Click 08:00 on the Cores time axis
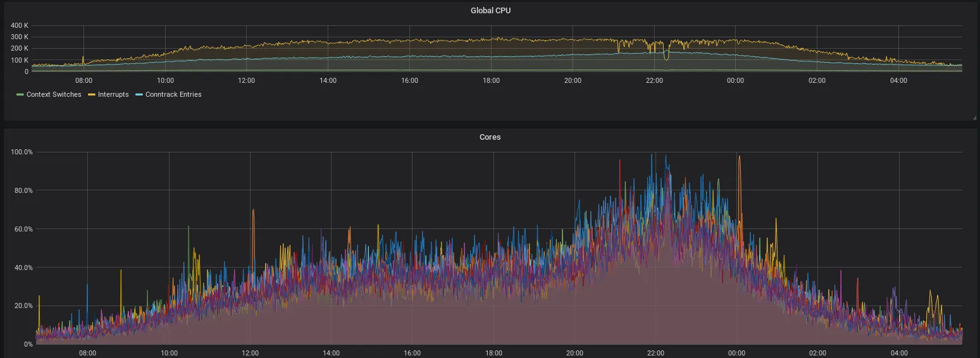Viewport: 980px width, 358px height. 87,353
